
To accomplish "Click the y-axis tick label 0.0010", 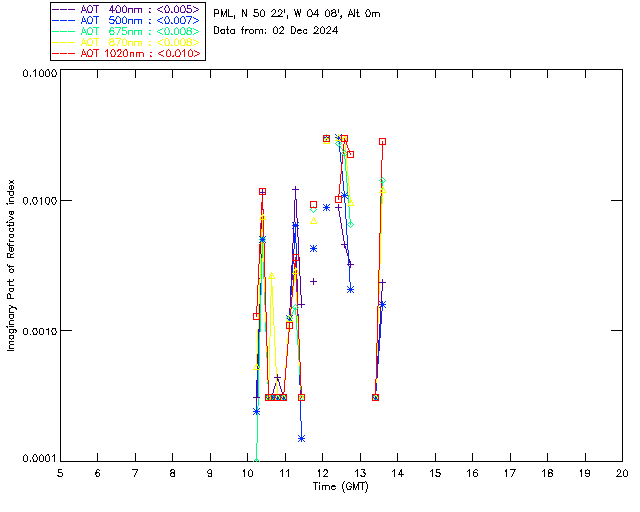I will click(x=40, y=331).
